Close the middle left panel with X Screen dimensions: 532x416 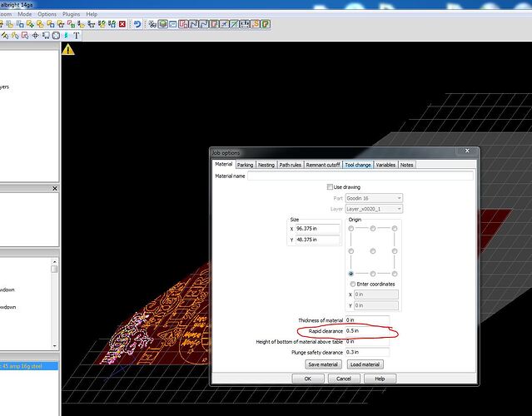pyautogui.click(x=55, y=189)
